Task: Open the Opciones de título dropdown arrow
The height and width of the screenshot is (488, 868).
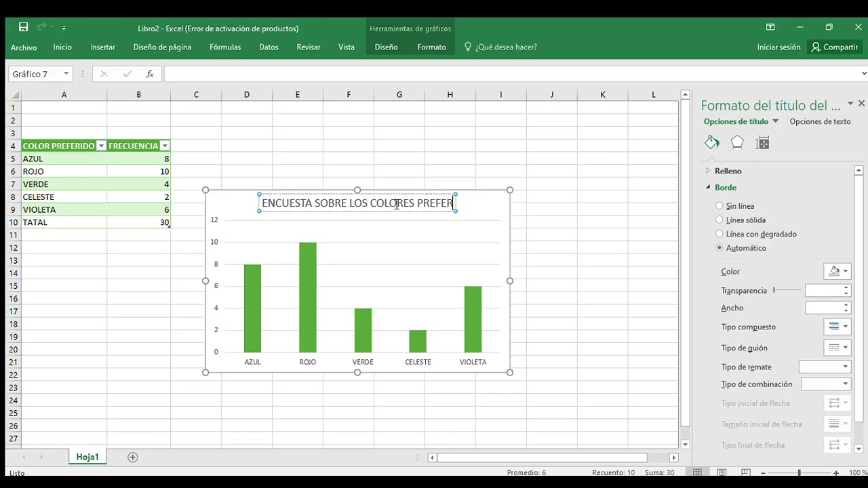Action: 776,121
